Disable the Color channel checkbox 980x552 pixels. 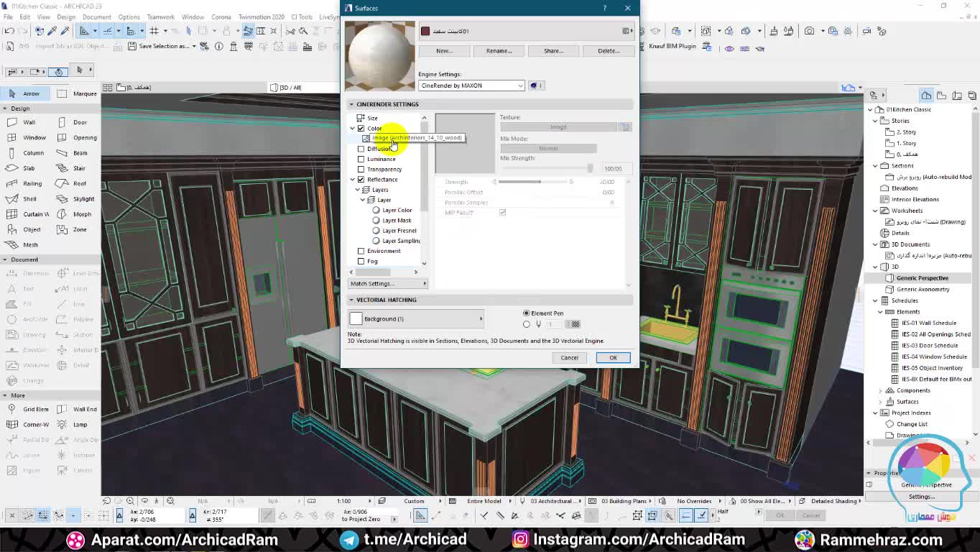(x=361, y=129)
